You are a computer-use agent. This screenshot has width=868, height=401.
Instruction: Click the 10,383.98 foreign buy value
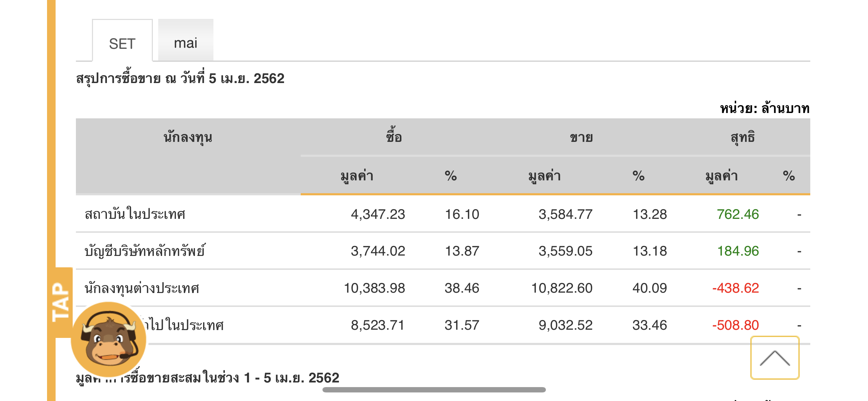pyautogui.click(x=374, y=288)
